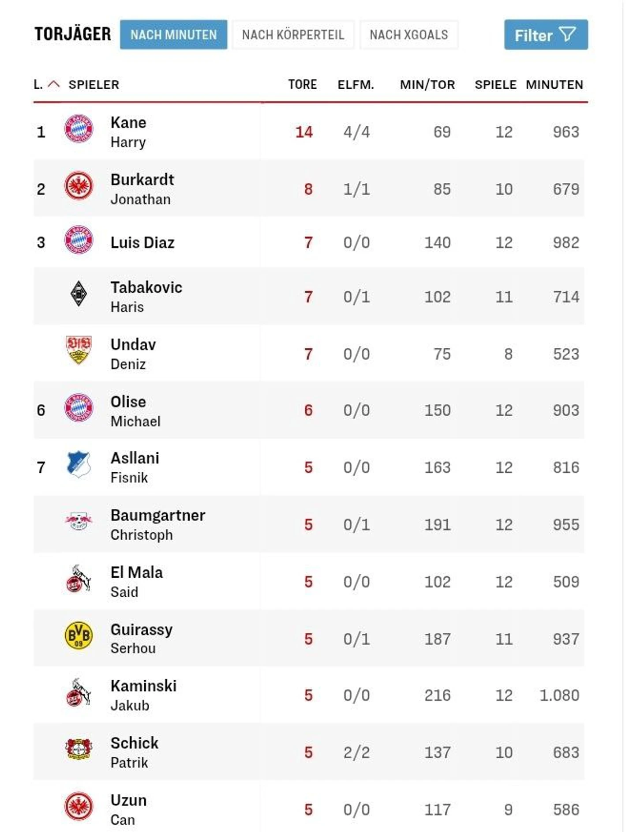This screenshot has height=832, width=644.
Task: Click Eintracht Frankfurt crest beside Burkardt
Action: click(79, 185)
